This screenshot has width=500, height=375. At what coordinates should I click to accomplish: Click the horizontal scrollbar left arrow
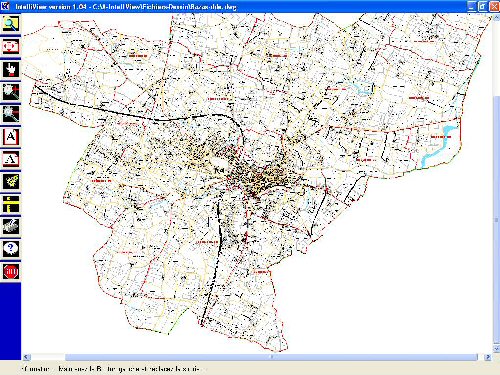pos(26,357)
